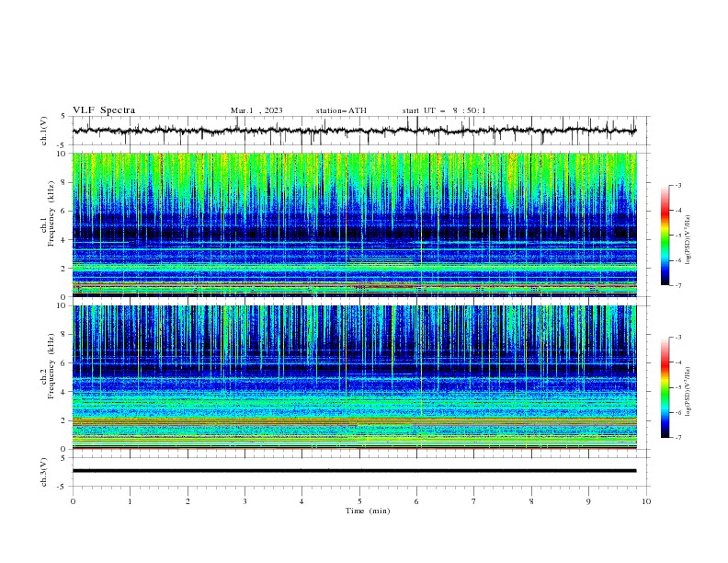Image resolution: width=728 pixels, height=563 pixels.
Task: Click ch.2 "Frequency (kHz)" axis label
Action: [51, 365]
